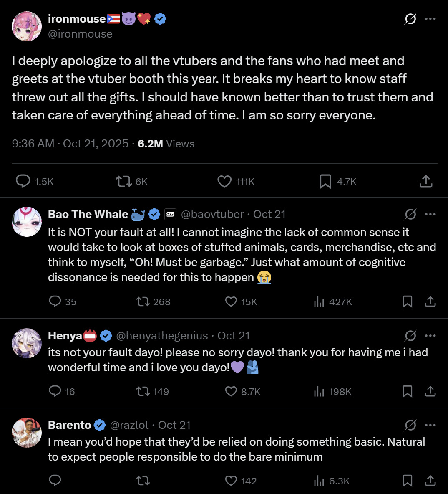This screenshot has width=448, height=494.
Task: Open more options menu on Henya's reply
Action: [430, 336]
